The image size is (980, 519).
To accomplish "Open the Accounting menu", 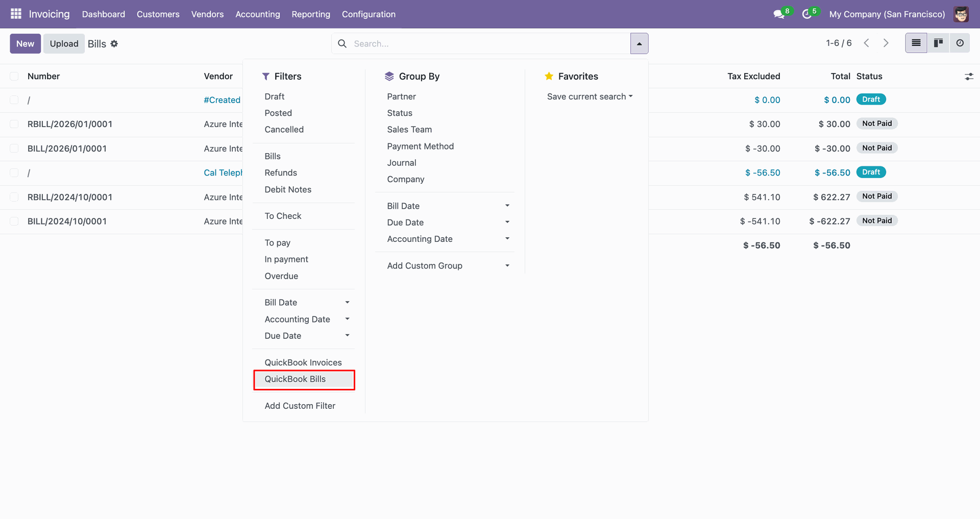I will (x=257, y=14).
